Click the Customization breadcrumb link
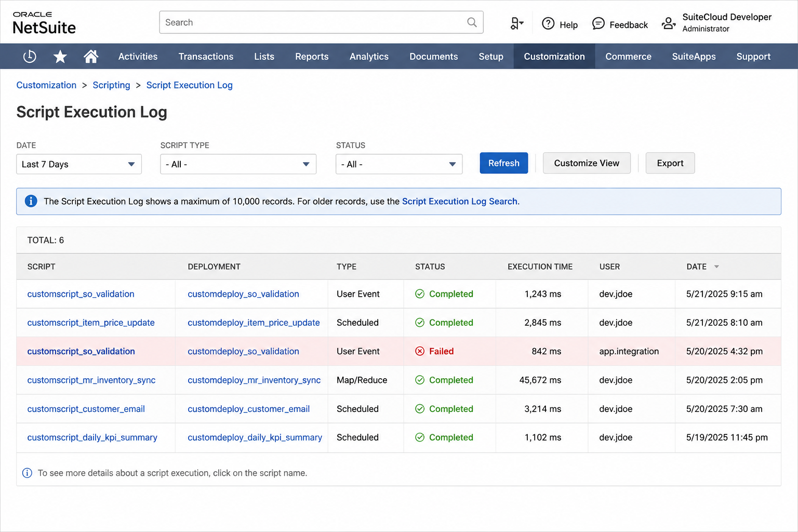Image resolution: width=798 pixels, height=532 pixels. 46,85
